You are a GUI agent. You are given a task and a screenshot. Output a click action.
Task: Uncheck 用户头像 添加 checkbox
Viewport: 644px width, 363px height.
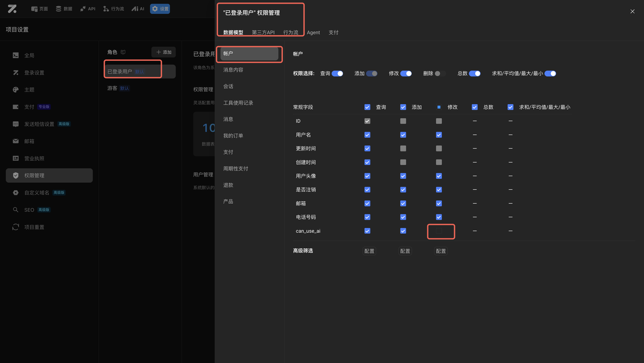point(403,176)
